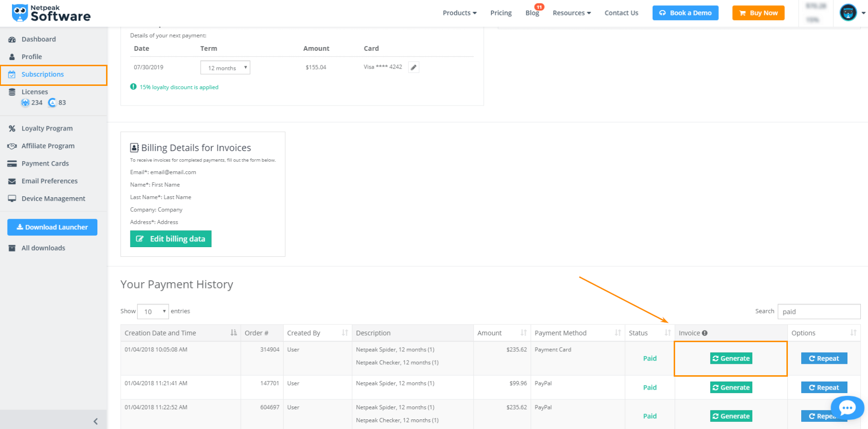Click Edit billing data
This screenshot has height=429, width=868.
[170, 239]
